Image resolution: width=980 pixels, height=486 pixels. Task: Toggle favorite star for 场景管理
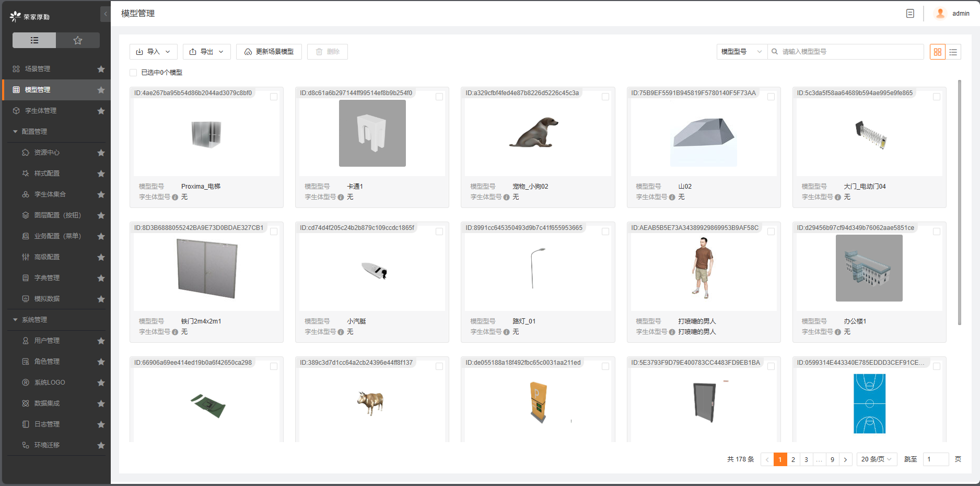[x=101, y=69]
